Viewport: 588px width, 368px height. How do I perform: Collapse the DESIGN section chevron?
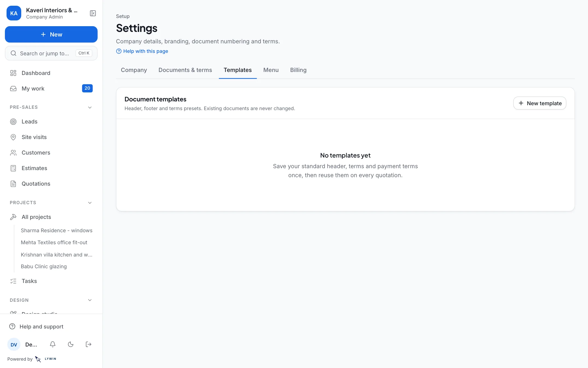tap(90, 300)
